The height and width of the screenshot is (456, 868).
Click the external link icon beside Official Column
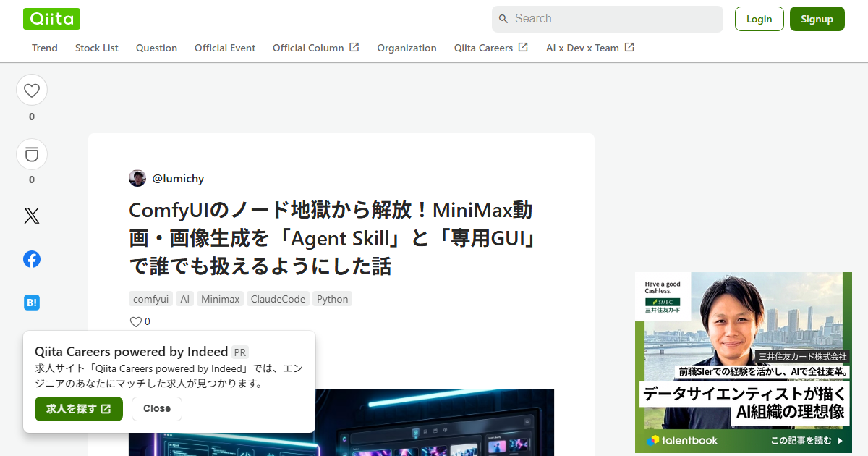(354, 47)
